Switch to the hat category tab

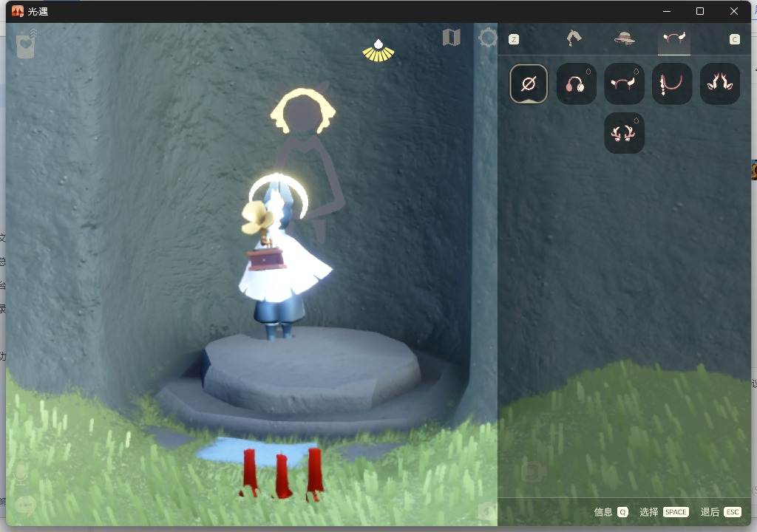point(624,38)
